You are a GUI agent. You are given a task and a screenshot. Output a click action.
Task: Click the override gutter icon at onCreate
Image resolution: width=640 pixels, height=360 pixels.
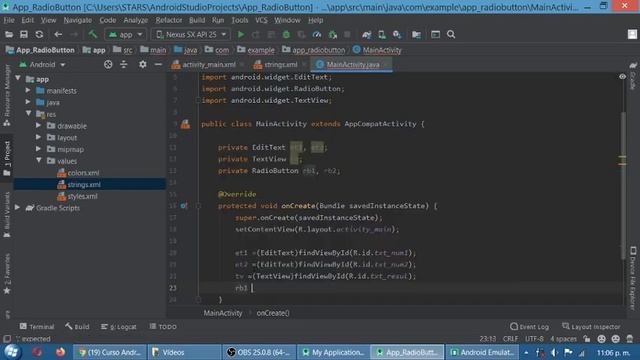tap(184, 206)
